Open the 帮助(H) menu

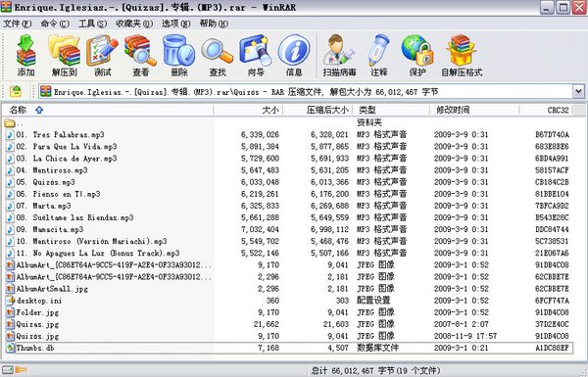(214, 24)
